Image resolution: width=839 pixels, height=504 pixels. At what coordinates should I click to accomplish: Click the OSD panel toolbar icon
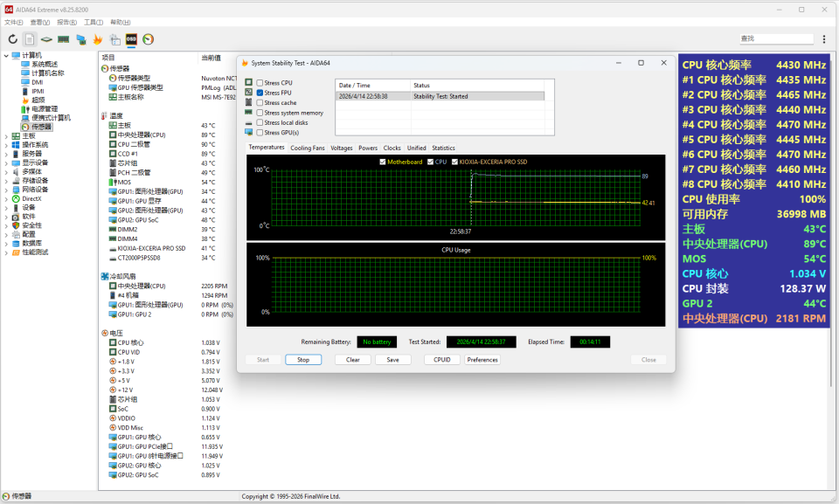[x=131, y=39]
